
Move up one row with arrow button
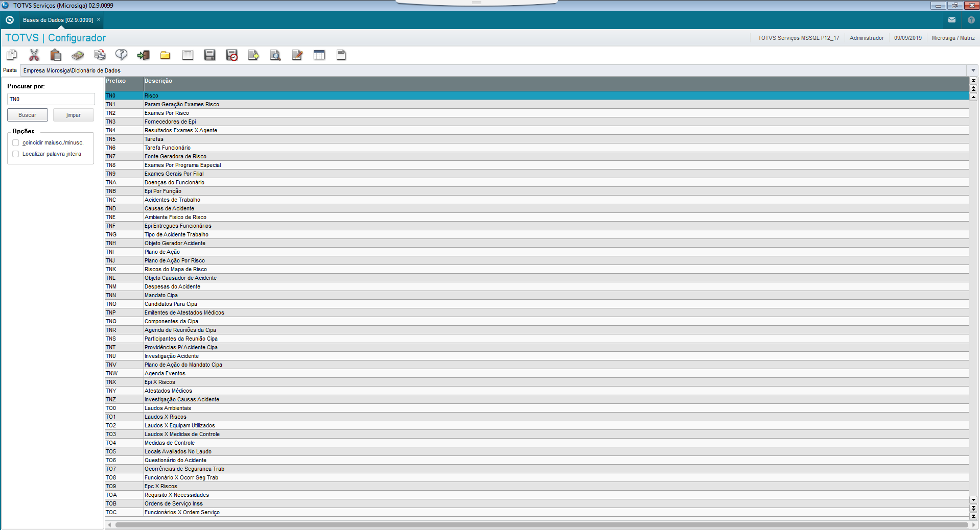(973, 97)
